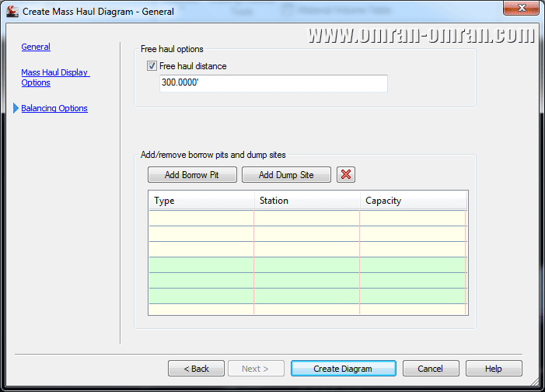This screenshot has height=392, width=545.
Task: Click the red X delete borrow pit icon
Action: tap(345, 174)
